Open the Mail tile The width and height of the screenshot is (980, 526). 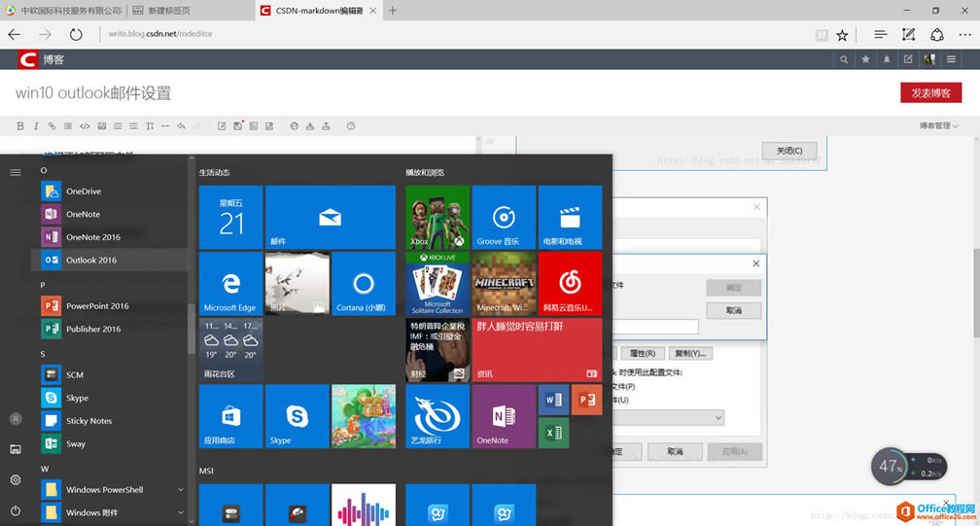pyautogui.click(x=331, y=218)
